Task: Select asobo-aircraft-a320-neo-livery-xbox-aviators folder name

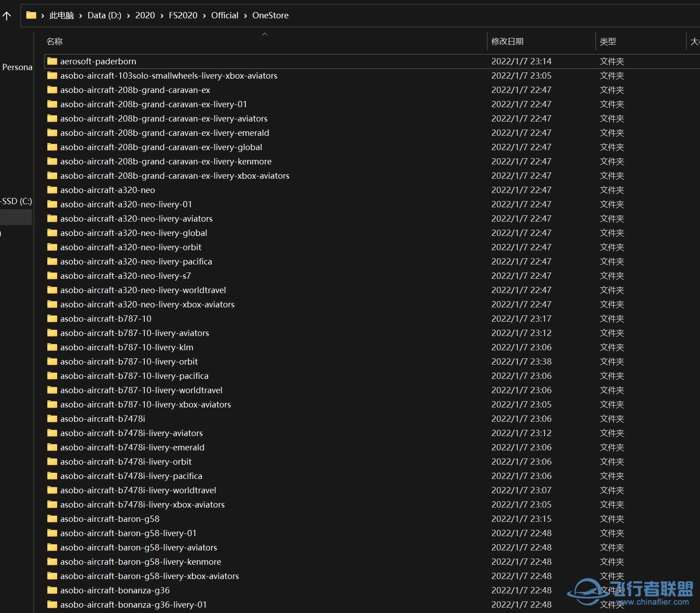Action: [147, 304]
